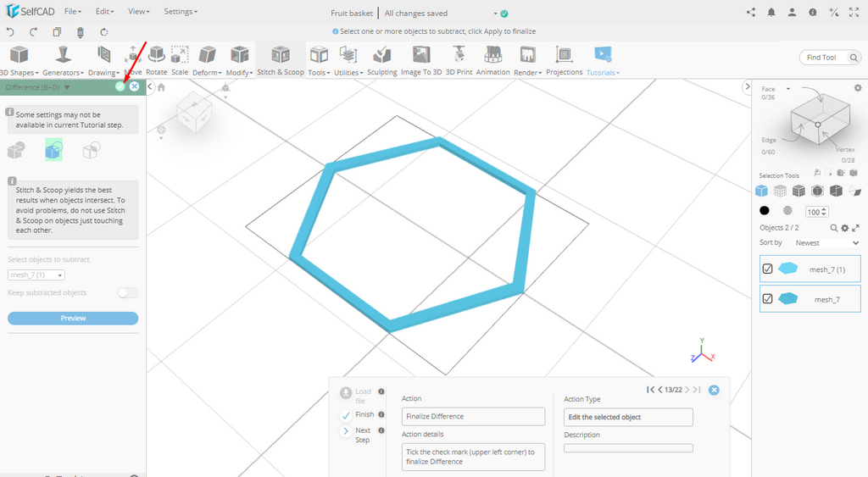Expand the mesh_7 (1) subtract object dropdown
This screenshot has width=868, height=477.
(36, 275)
